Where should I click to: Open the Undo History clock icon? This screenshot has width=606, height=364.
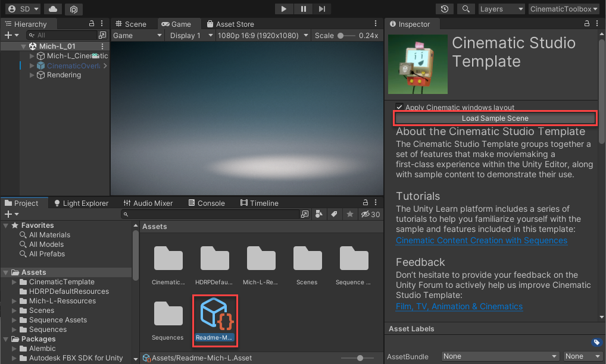pos(445,9)
